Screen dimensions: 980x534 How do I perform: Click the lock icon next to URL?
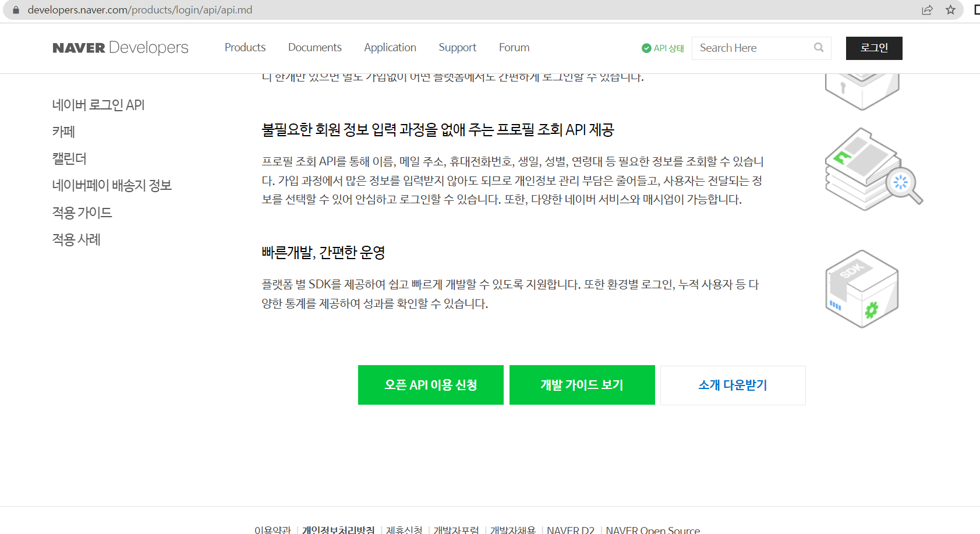(x=16, y=10)
